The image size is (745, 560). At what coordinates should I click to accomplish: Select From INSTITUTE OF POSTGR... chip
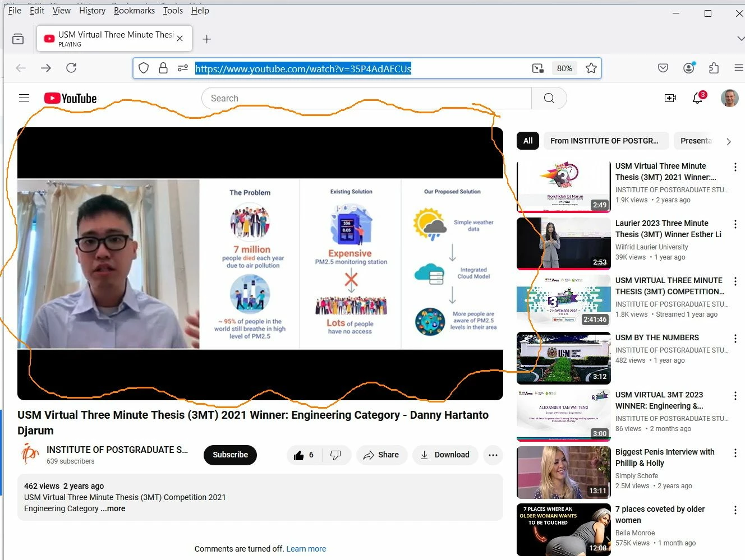[606, 141]
